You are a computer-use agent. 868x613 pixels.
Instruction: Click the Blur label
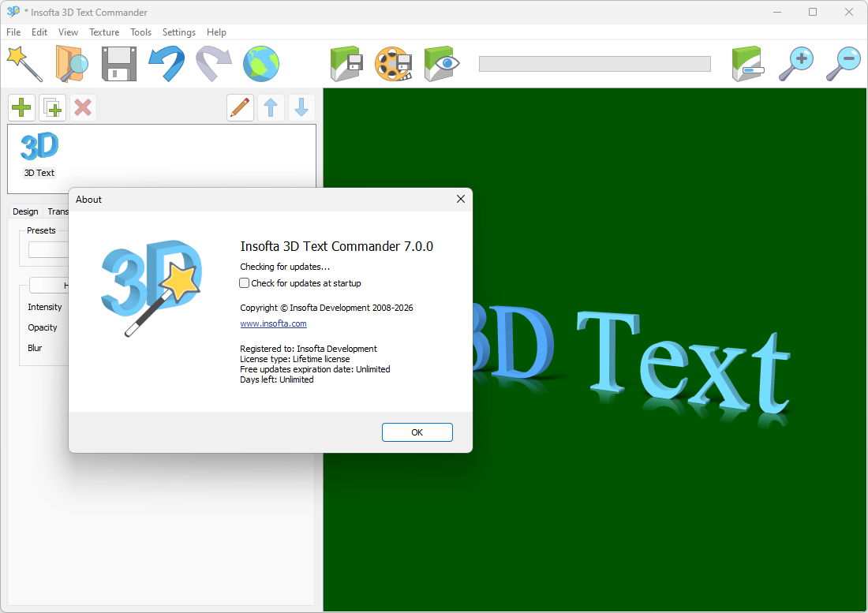pyautogui.click(x=35, y=347)
